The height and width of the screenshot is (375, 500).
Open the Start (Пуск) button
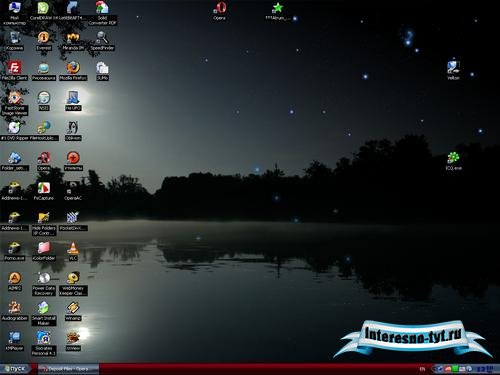[x=15, y=369]
